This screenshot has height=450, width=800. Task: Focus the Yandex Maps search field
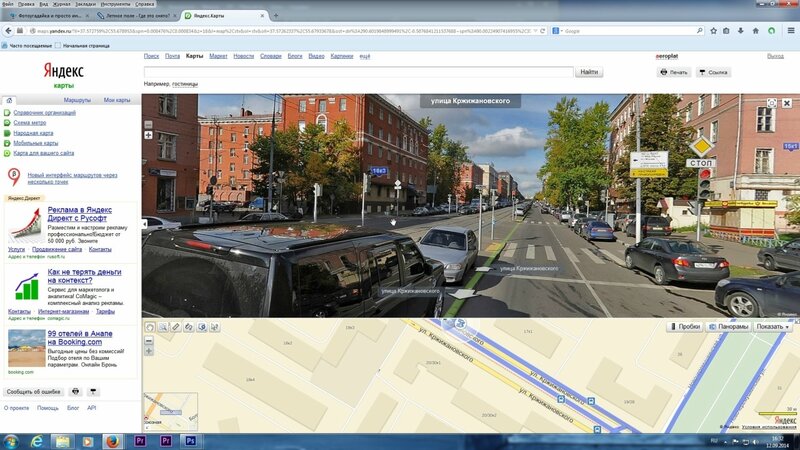pos(358,72)
